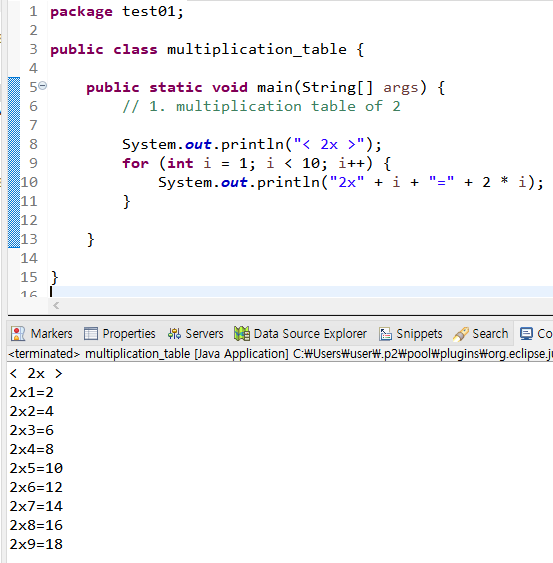Click the Search flashlight icon
The height and width of the screenshot is (563, 553).
(461, 334)
